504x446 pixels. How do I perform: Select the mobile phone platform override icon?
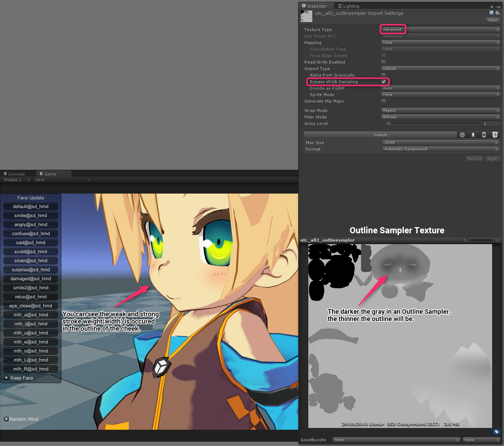point(484,135)
